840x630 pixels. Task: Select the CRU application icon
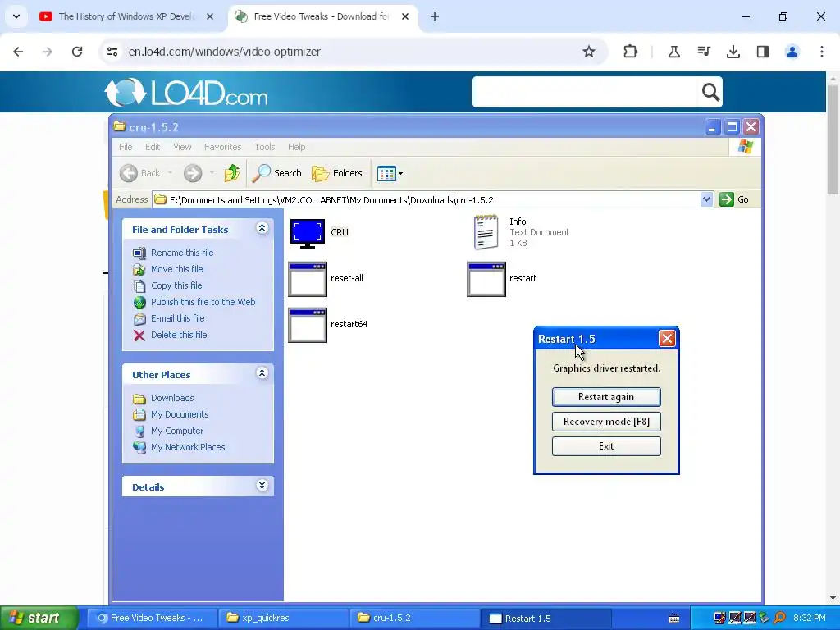[307, 233]
